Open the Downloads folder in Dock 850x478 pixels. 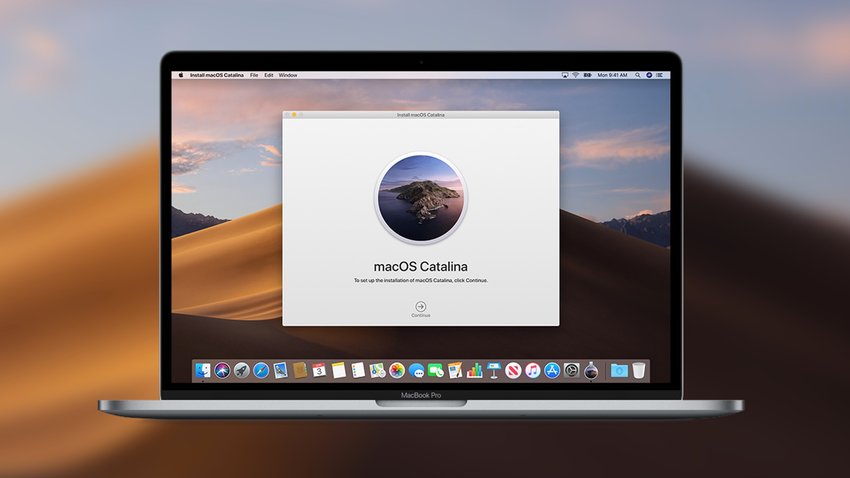point(619,370)
